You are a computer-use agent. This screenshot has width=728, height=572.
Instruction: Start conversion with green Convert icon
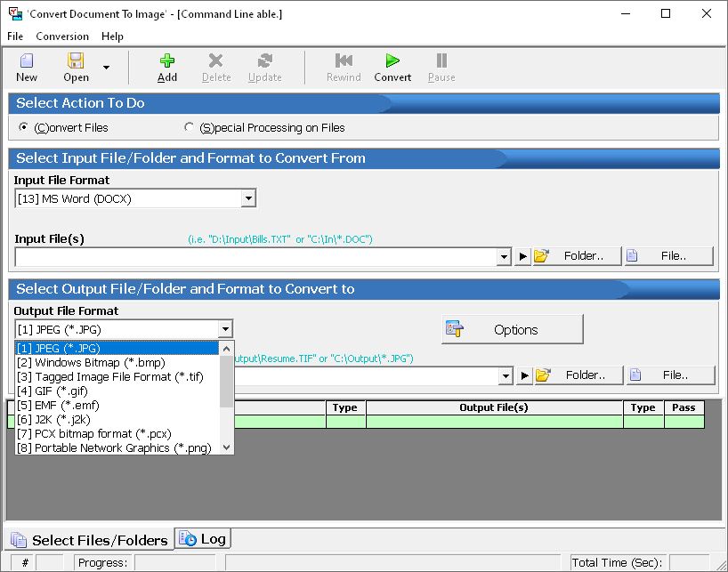point(392,60)
